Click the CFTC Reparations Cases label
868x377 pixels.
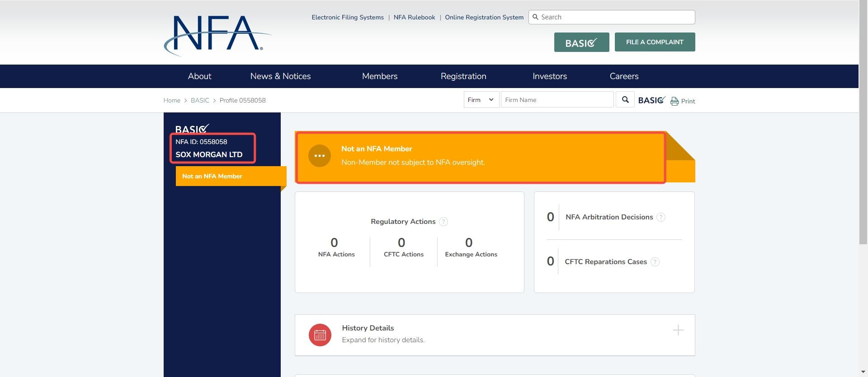click(x=606, y=262)
